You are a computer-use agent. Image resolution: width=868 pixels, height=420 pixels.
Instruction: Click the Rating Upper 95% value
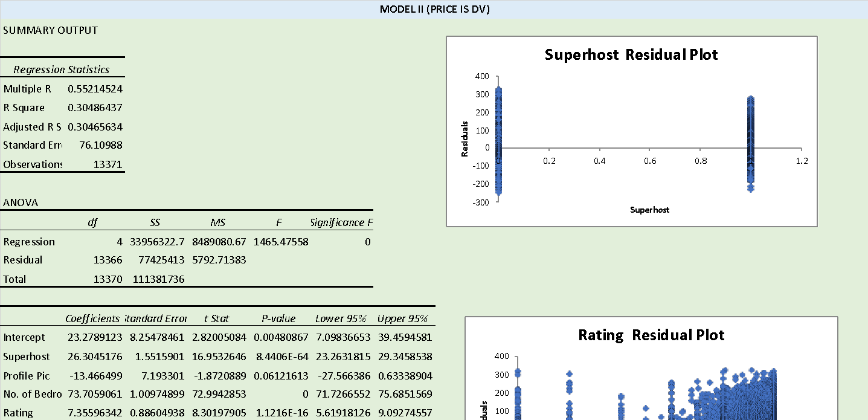pyautogui.click(x=405, y=413)
